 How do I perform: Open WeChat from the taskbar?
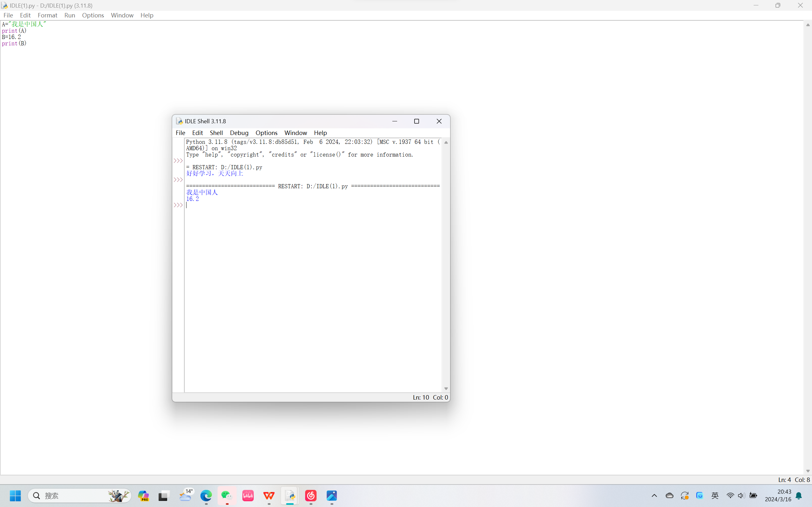point(227,495)
